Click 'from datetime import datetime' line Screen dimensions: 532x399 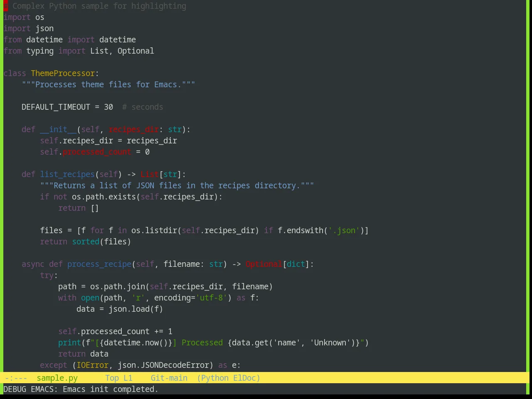[x=69, y=39]
